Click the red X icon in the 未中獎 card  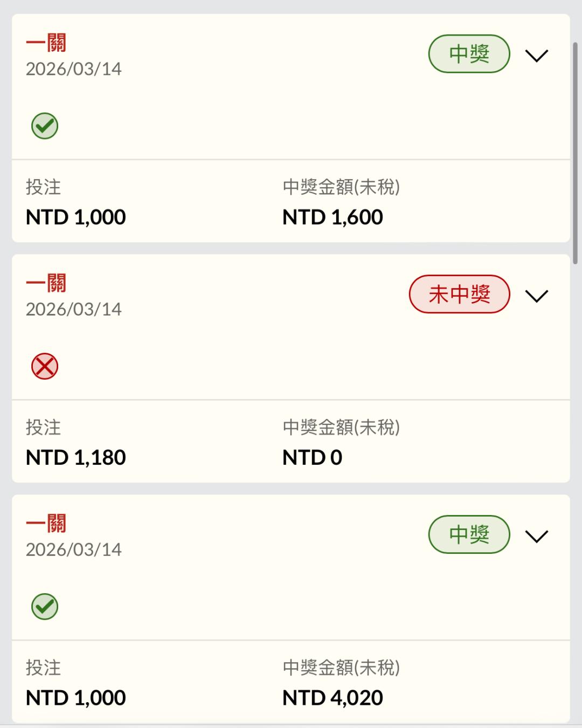coord(45,367)
